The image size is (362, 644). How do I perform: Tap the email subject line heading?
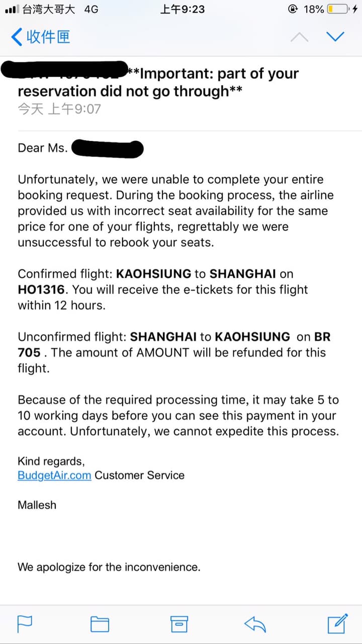158,82
